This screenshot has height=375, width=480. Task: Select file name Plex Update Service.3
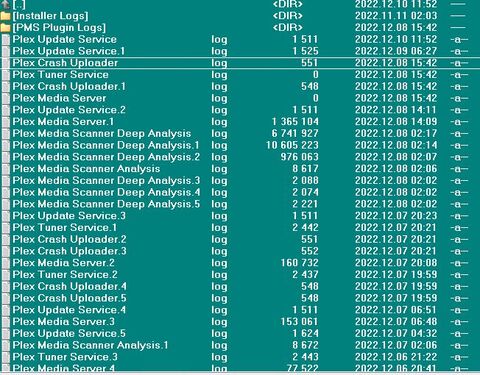69,216
